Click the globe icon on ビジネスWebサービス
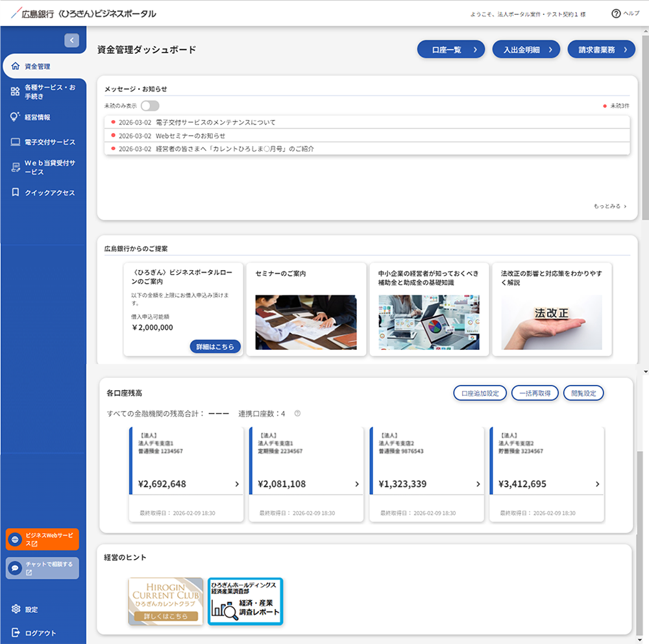 [16, 539]
